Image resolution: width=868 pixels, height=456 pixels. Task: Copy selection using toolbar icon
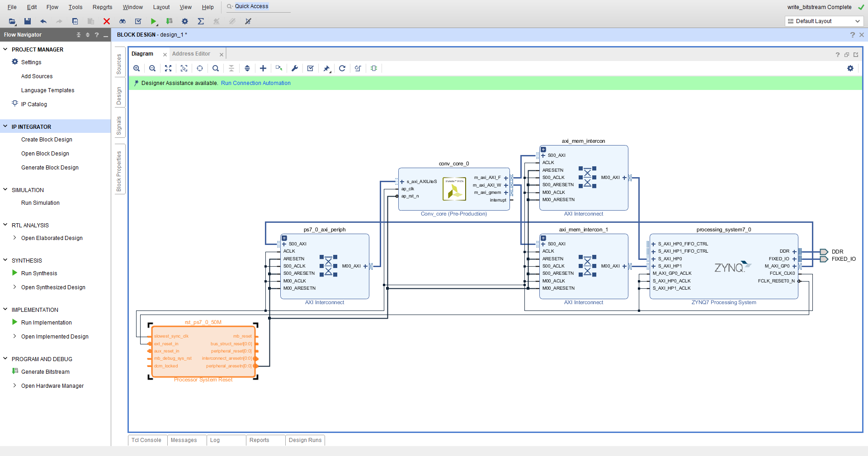point(75,21)
